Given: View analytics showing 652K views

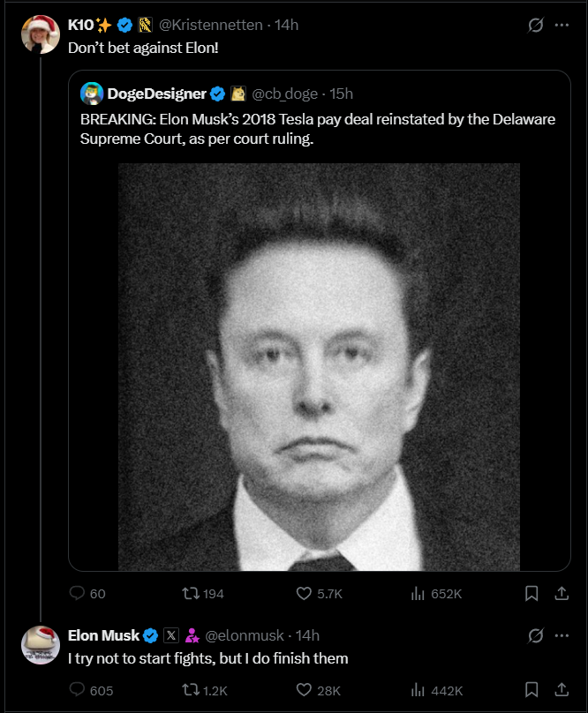Looking at the screenshot, I should click(418, 594).
